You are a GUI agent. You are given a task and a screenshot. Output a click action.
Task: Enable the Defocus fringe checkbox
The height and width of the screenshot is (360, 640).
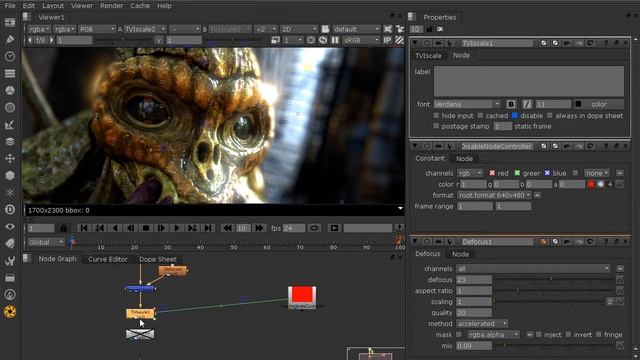[598, 334]
